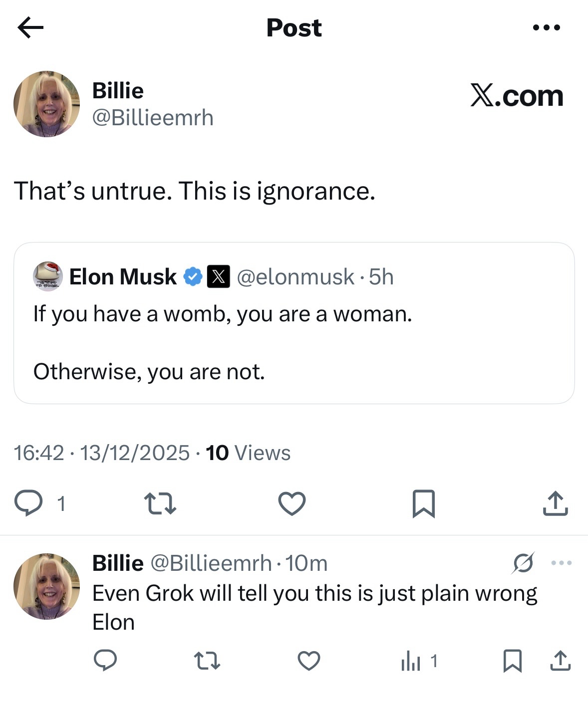Reply to the "Even Grok" comment
The image size is (588, 722).
tap(105, 661)
